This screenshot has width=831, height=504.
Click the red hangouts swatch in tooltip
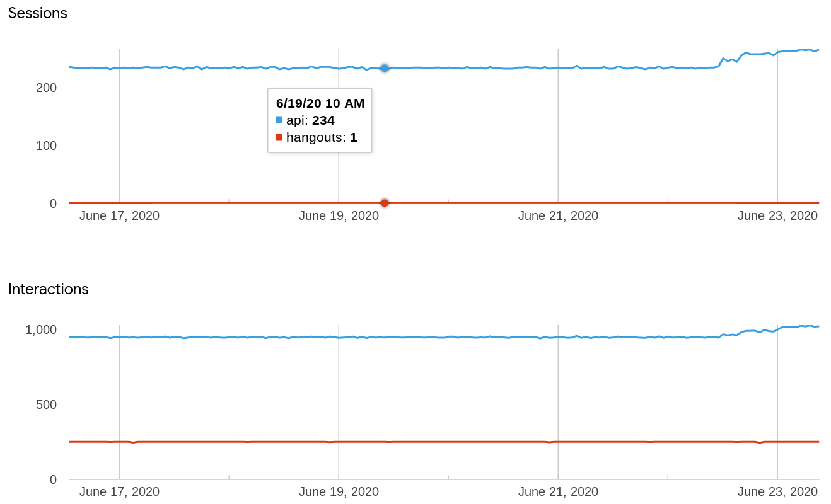(x=279, y=137)
